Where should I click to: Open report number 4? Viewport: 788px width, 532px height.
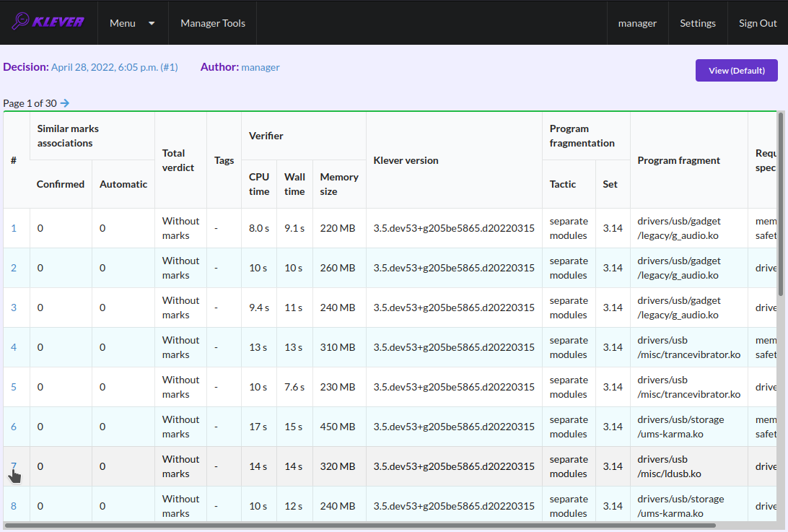pos(14,347)
